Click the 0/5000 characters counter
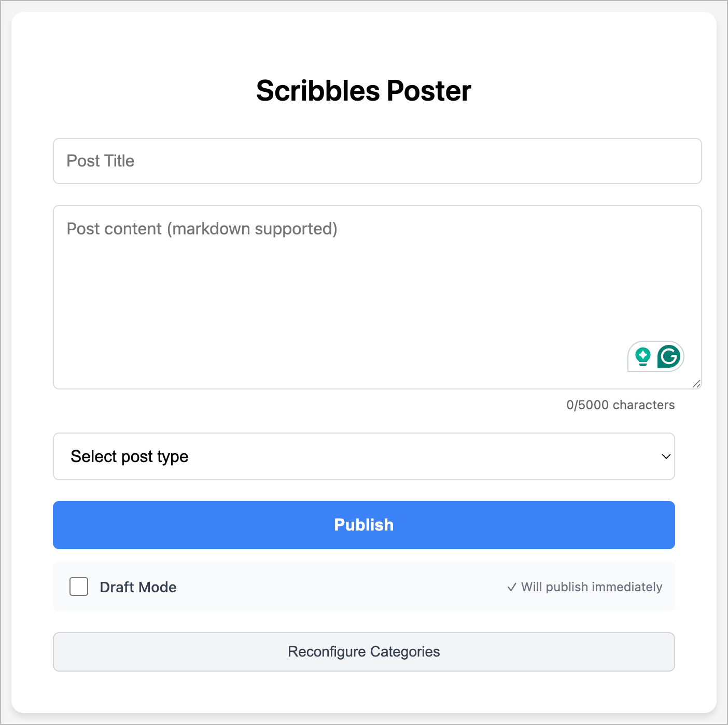The image size is (728, 725). [x=621, y=405]
